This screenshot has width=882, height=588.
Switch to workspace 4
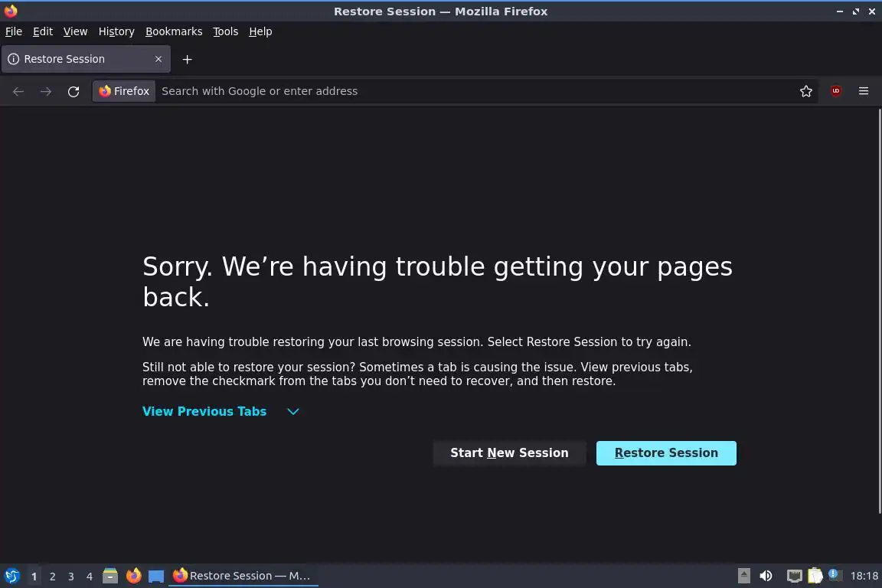pyautogui.click(x=89, y=577)
